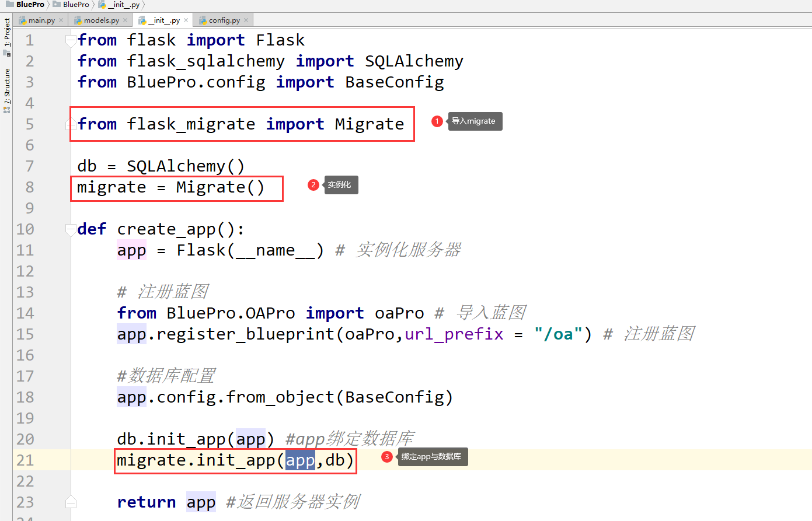
Task: Click from_object on line 18
Action: [x=280, y=397]
